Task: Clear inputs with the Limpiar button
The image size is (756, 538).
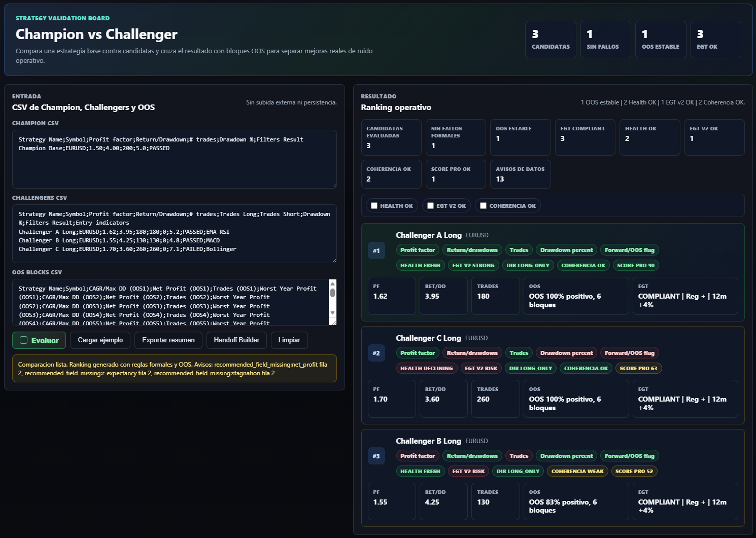Action: [289, 340]
